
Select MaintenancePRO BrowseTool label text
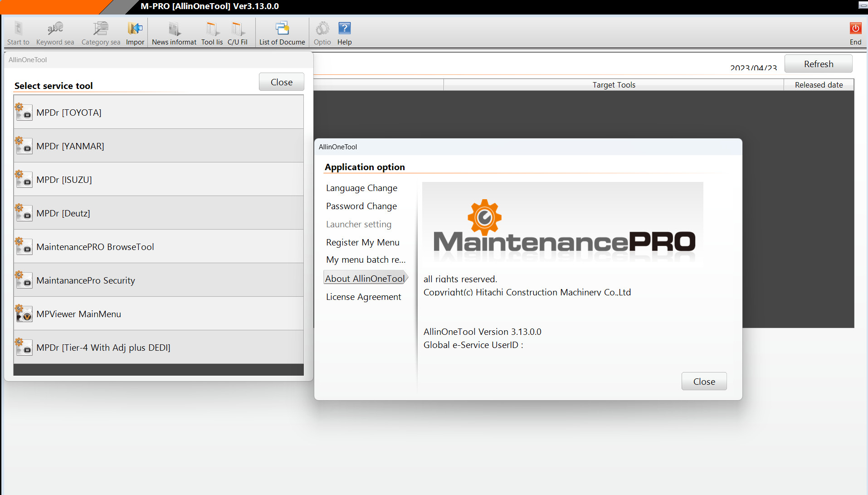tap(95, 247)
